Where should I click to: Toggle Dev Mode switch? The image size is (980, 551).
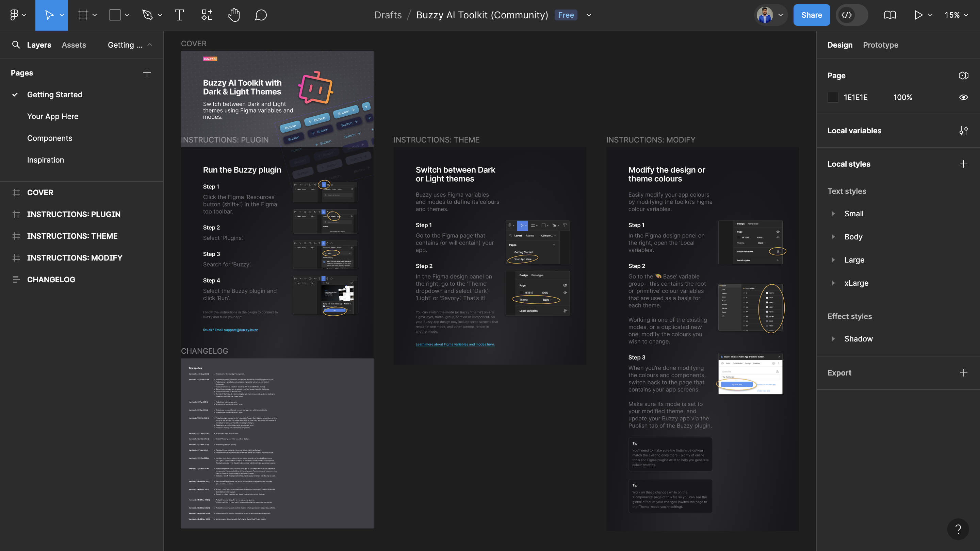pos(852,15)
